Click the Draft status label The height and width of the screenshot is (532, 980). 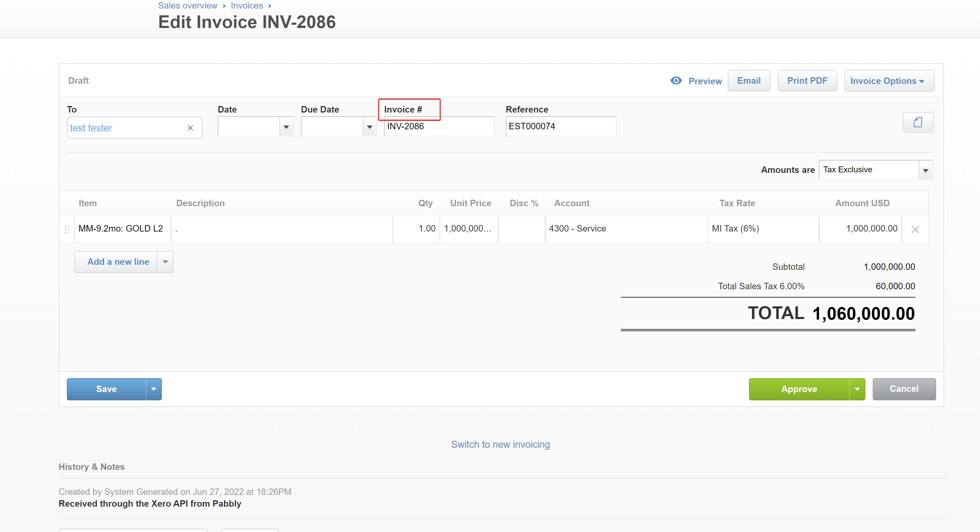point(78,81)
